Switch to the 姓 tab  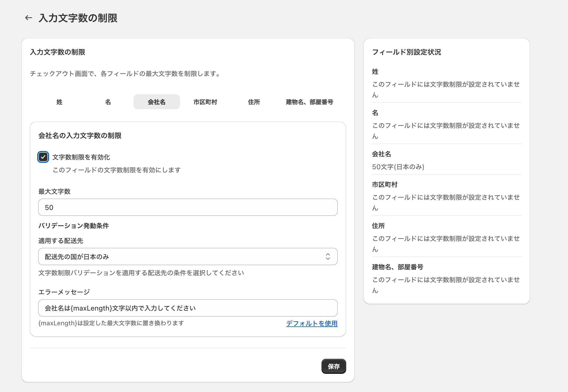point(59,102)
